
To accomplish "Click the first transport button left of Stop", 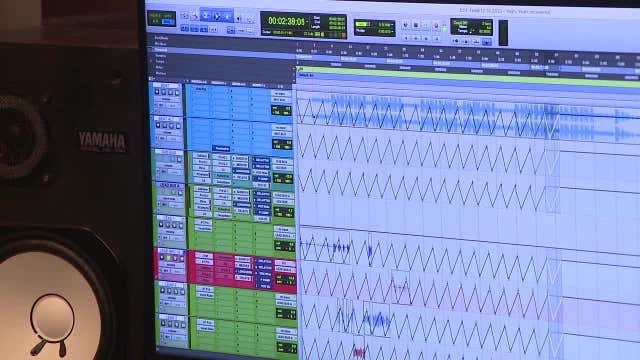I will tap(405, 25).
